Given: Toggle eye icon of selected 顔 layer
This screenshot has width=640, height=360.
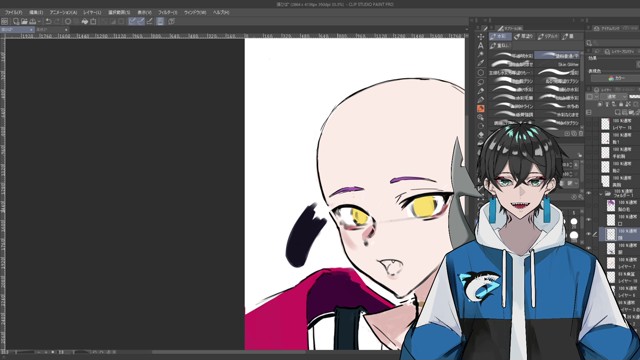Looking at the screenshot, I should tap(589, 234).
